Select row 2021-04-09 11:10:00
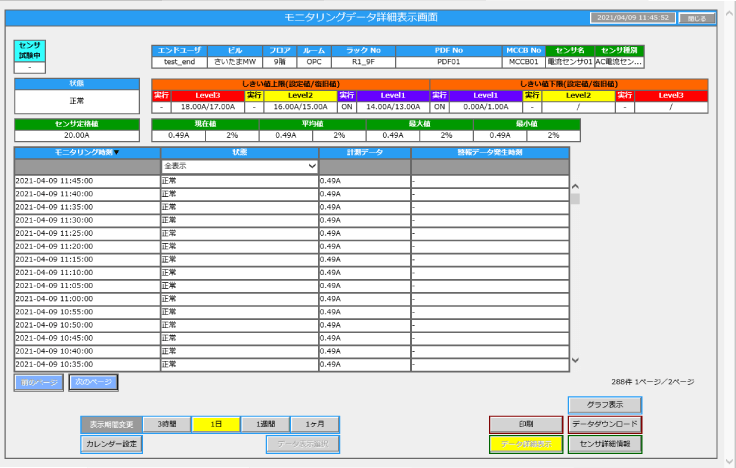 coord(291,273)
